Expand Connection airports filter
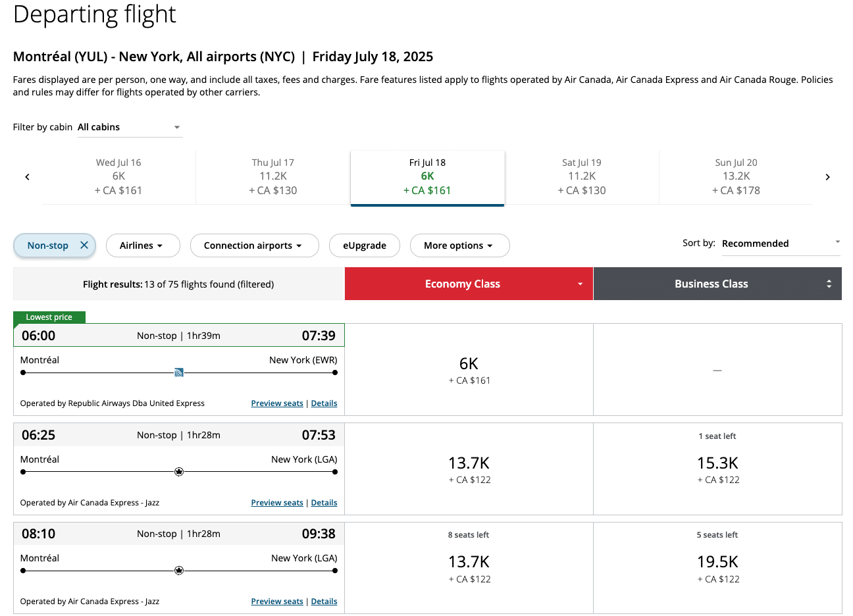Viewport: 853px width, 616px height. pos(254,245)
